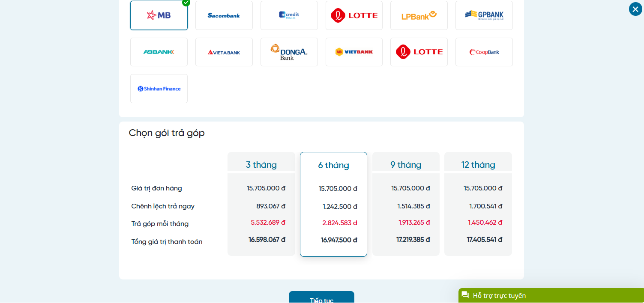The width and height of the screenshot is (644, 303).
Task: Click the 16.598.067 đ total value
Action: click(x=267, y=240)
